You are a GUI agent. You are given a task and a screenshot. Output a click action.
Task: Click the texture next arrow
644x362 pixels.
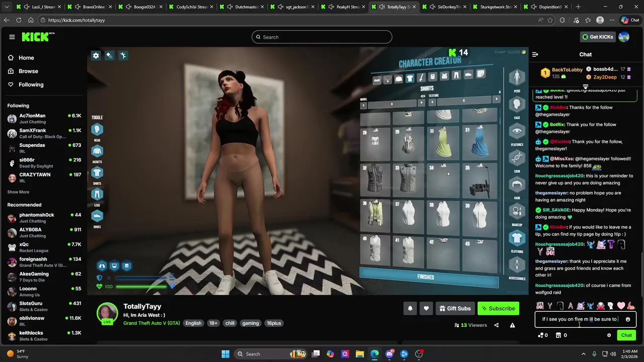tap(496, 99)
